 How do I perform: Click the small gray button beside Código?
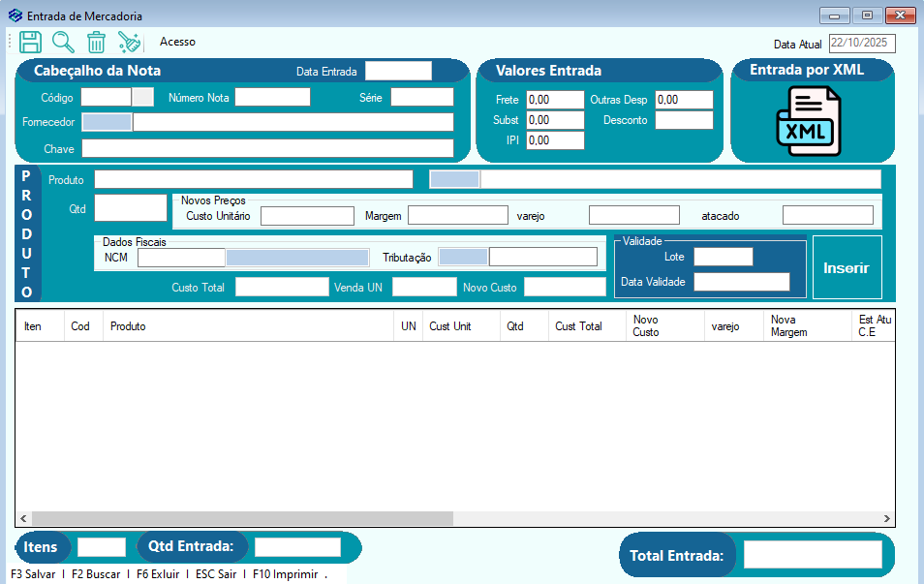pos(142,97)
